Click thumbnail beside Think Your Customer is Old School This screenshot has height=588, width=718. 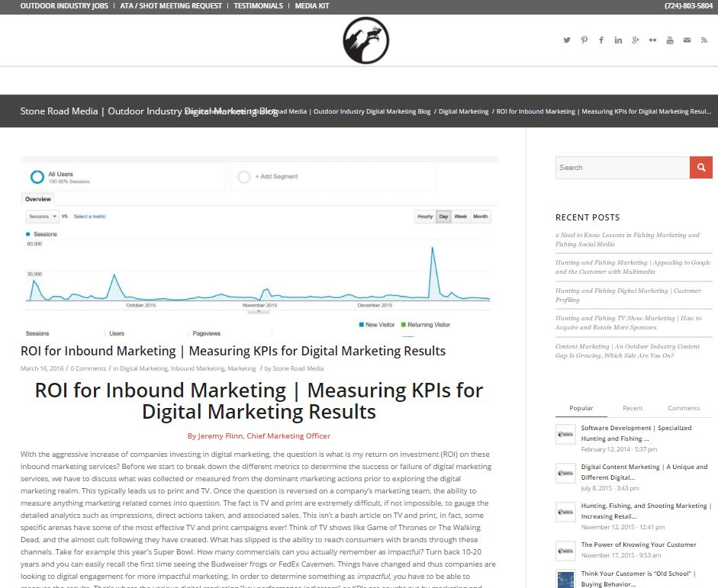[565, 579]
